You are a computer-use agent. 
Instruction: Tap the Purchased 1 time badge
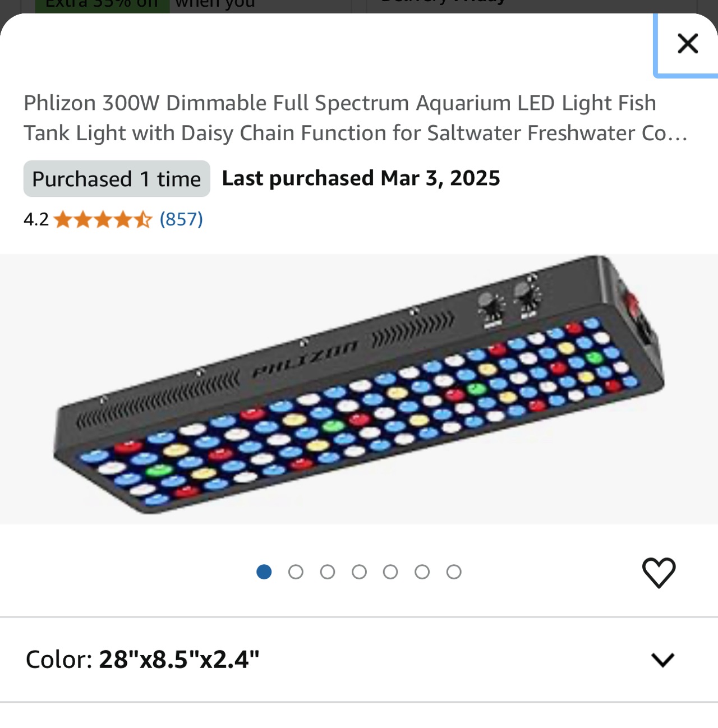click(x=117, y=179)
